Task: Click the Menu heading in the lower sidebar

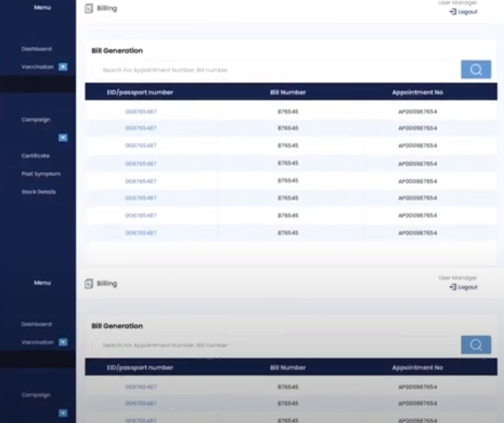Action: coord(42,283)
